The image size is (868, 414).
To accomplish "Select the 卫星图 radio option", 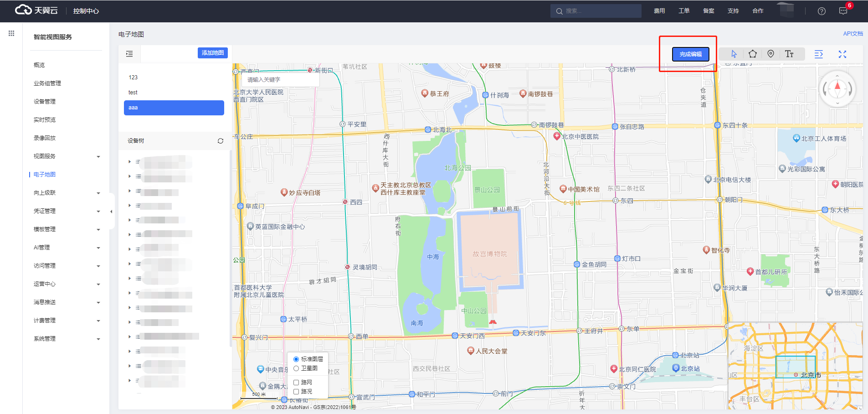I will click(x=296, y=368).
